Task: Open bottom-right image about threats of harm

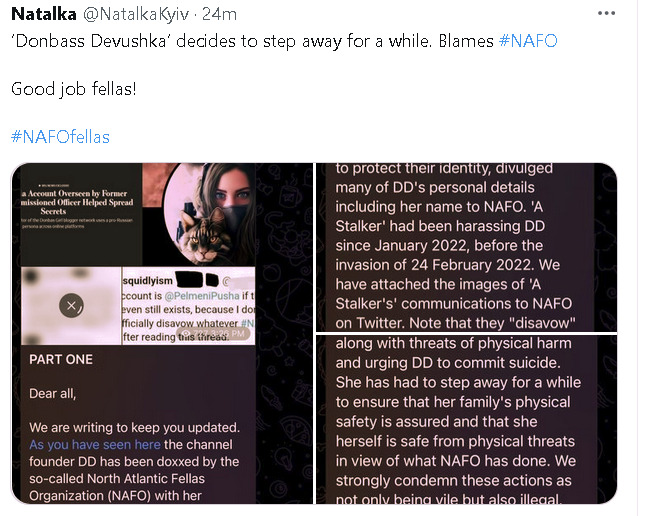Action: point(466,419)
